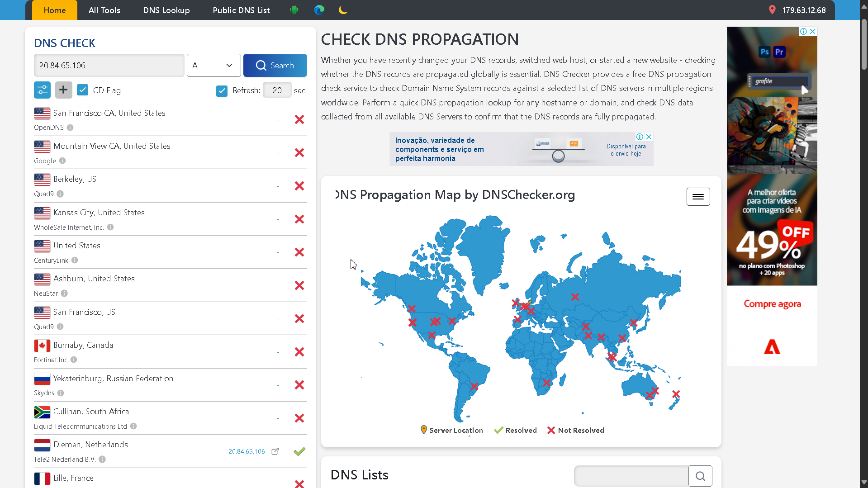Close the Adobe sidebar ad
The width and height of the screenshot is (868, 488).
[x=813, y=31]
